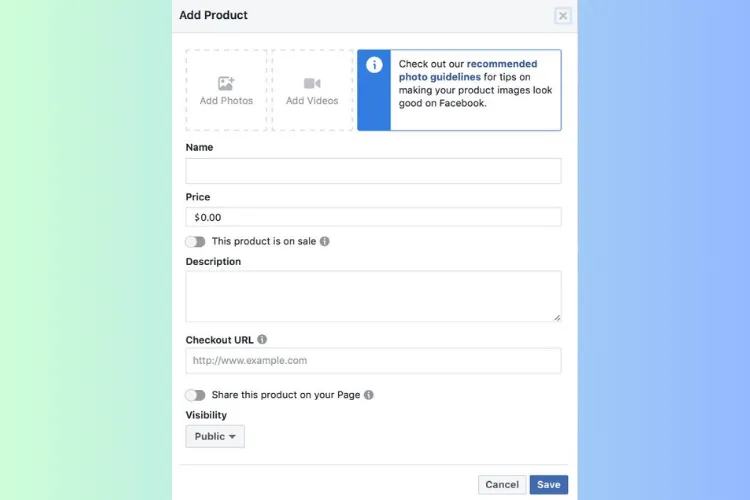Click the Add Videos upload box label
The image size is (750, 500).
coord(312,101)
